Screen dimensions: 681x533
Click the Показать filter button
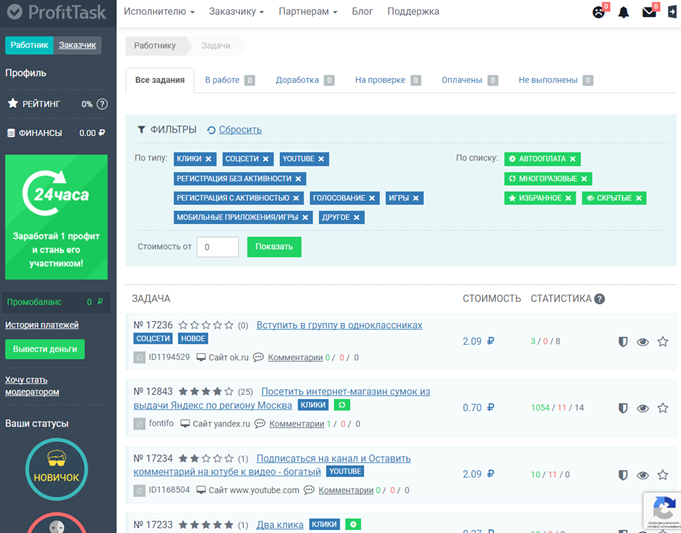(x=274, y=247)
